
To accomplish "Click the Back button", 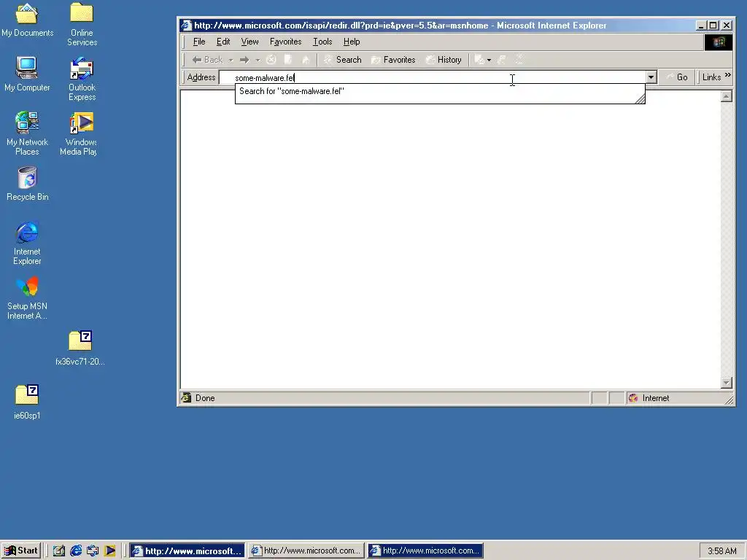I will click(x=208, y=60).
